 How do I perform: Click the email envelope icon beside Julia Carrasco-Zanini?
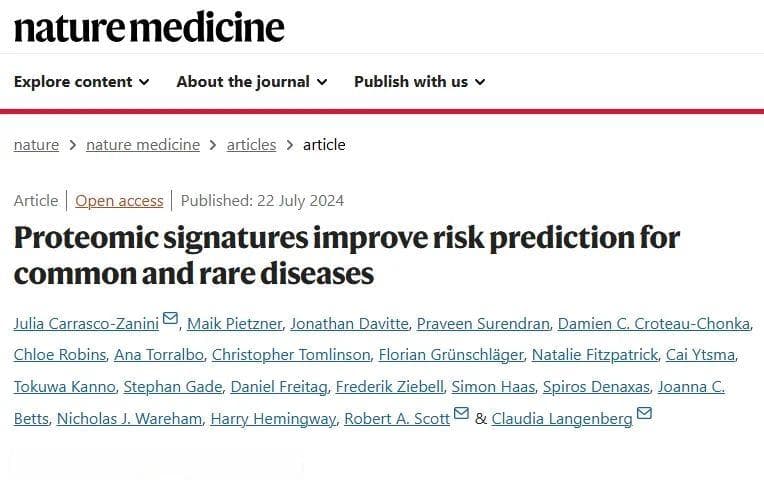[x=170, y=318]
